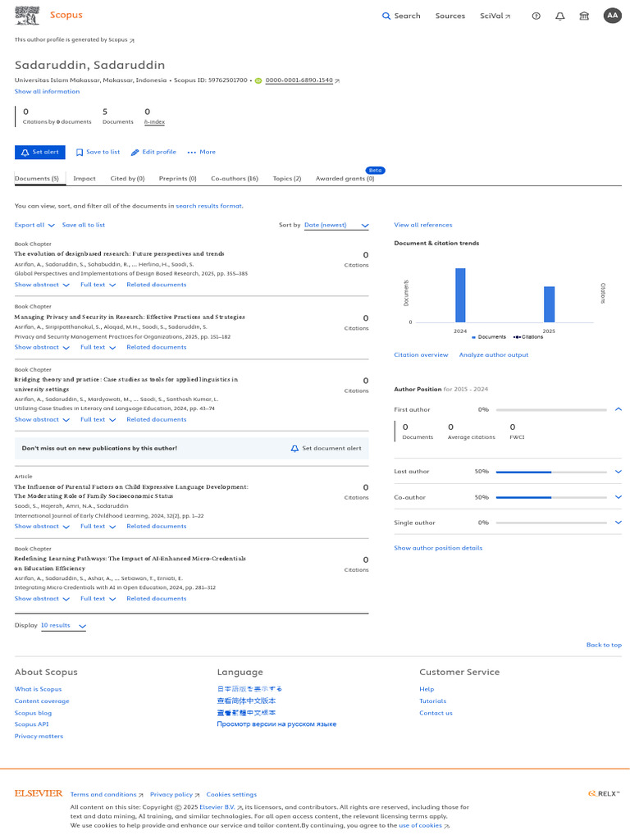The width and height of the screenshot is (630, 840).
Task: Open Full text for Parental Factors article
Action: click(x=98, y=527)
